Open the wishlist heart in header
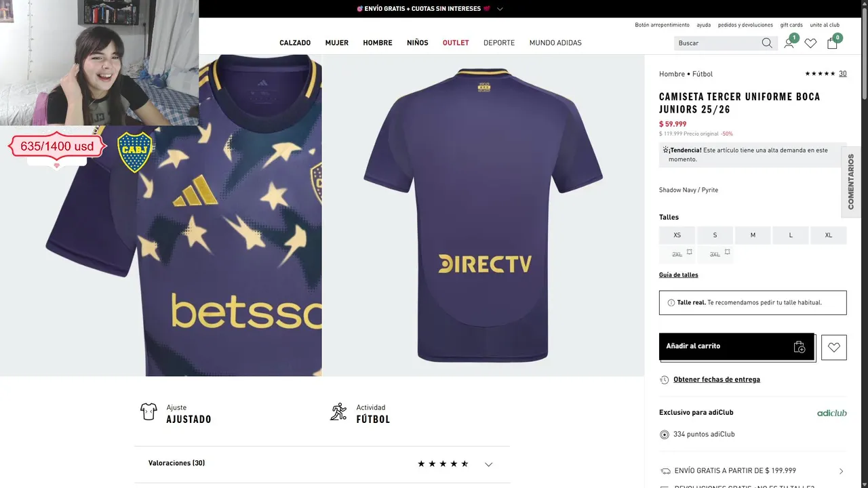This screenshot has height=488, width=868. coord(810,43)
